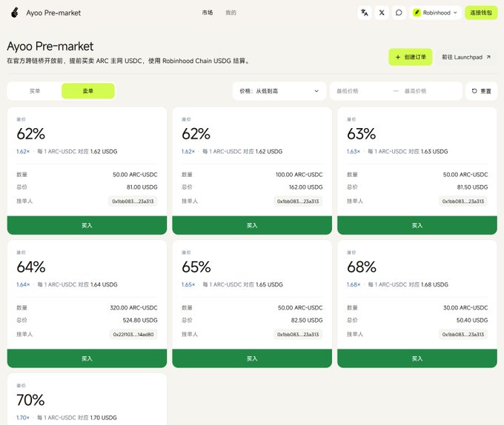
Task: Click the 最高价格 input field
Action: (x=430, y=91)
